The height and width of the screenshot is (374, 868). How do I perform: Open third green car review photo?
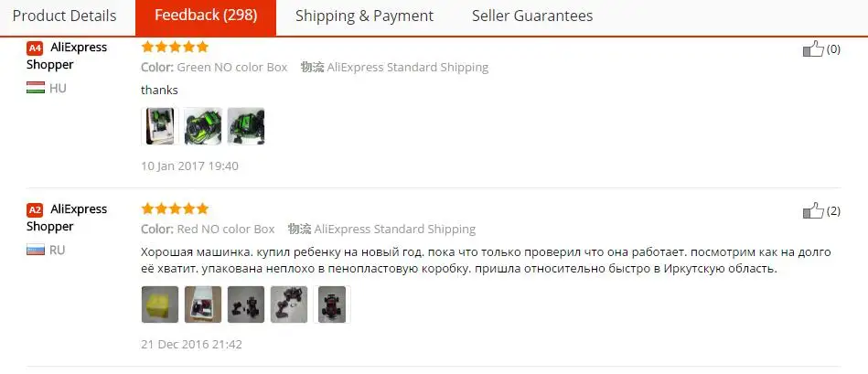point(246,126)
